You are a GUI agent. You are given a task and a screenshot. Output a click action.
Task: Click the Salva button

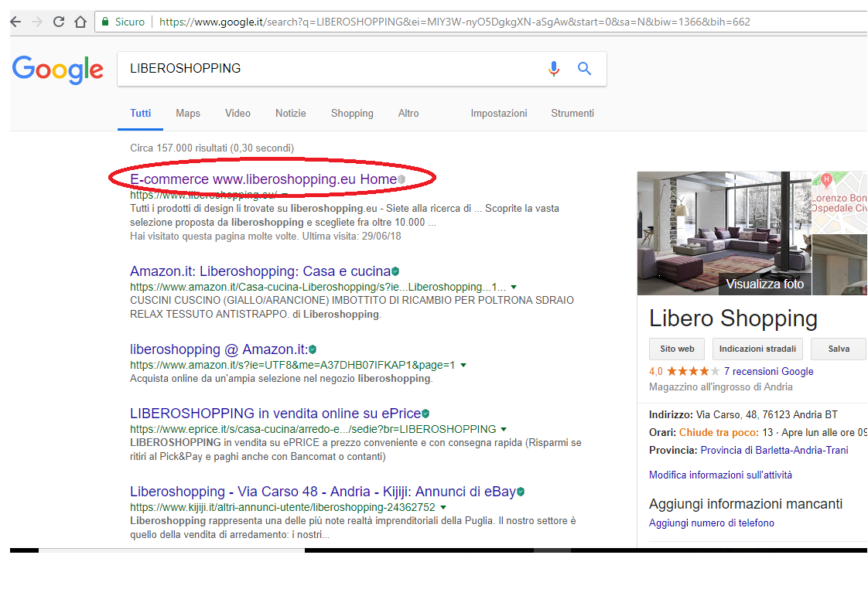pos(838,349)
